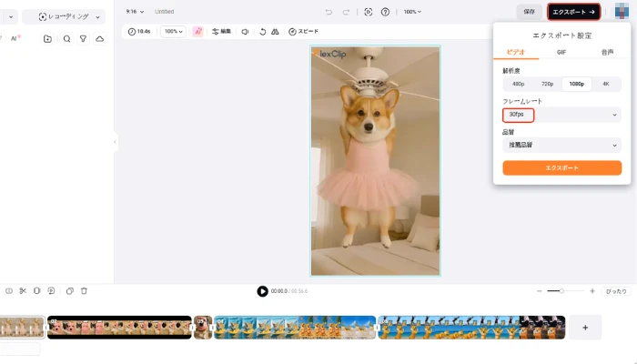
Task: Switch to the ビデオ export tab
Action: tap(516, 52)
